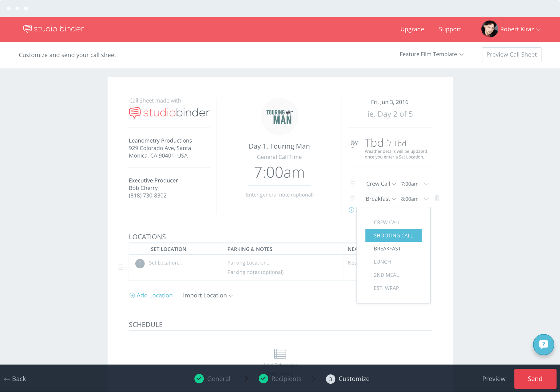Go Back using the footer link
This screenshot has width=560, height=392.
pyautogui.click(x=15, y=379)
